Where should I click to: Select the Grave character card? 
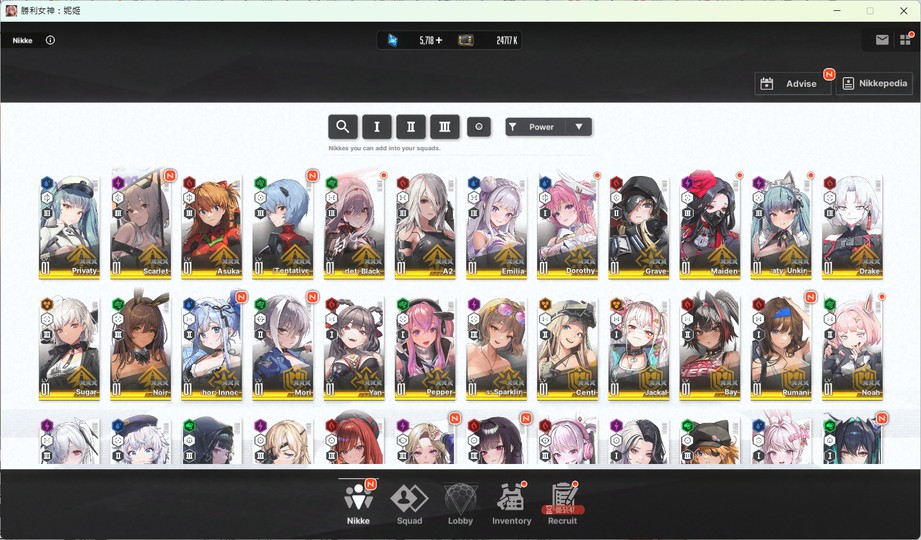(x=638, y=227)
